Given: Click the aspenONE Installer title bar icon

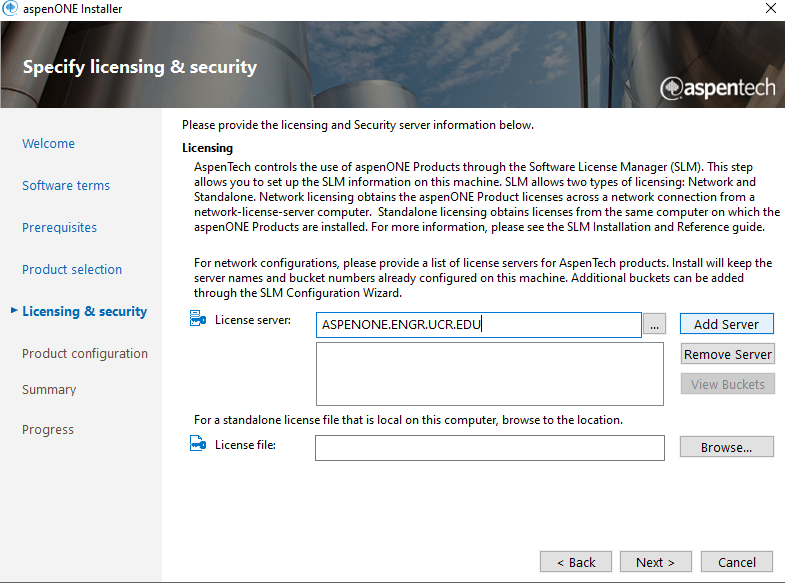Looking at the screenshot, I should (x=11, y=9).
